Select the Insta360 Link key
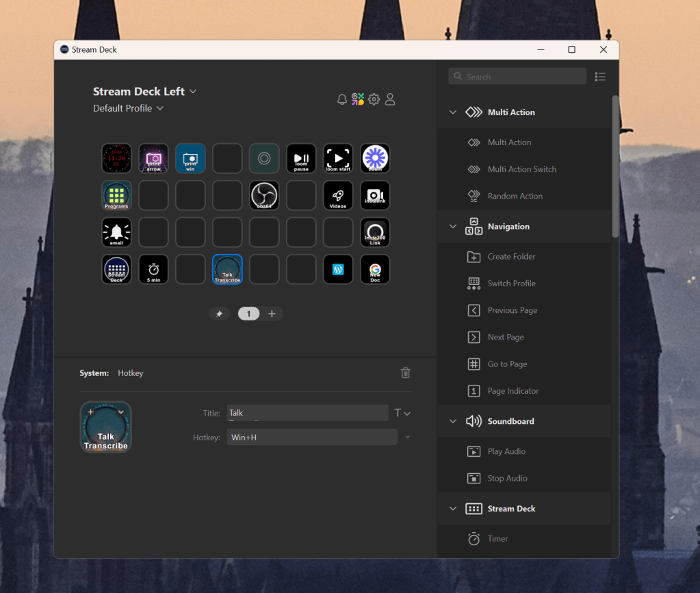This screenshot has height=593, width=700. [375, 232]
